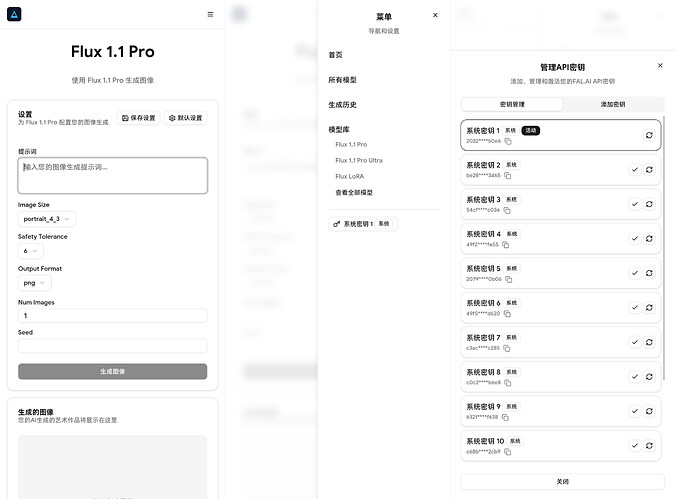This screenshot has width=675, height=499.
Task: Refresh 系统密钥 10 with its sync icon
Action: click(649, 446)
